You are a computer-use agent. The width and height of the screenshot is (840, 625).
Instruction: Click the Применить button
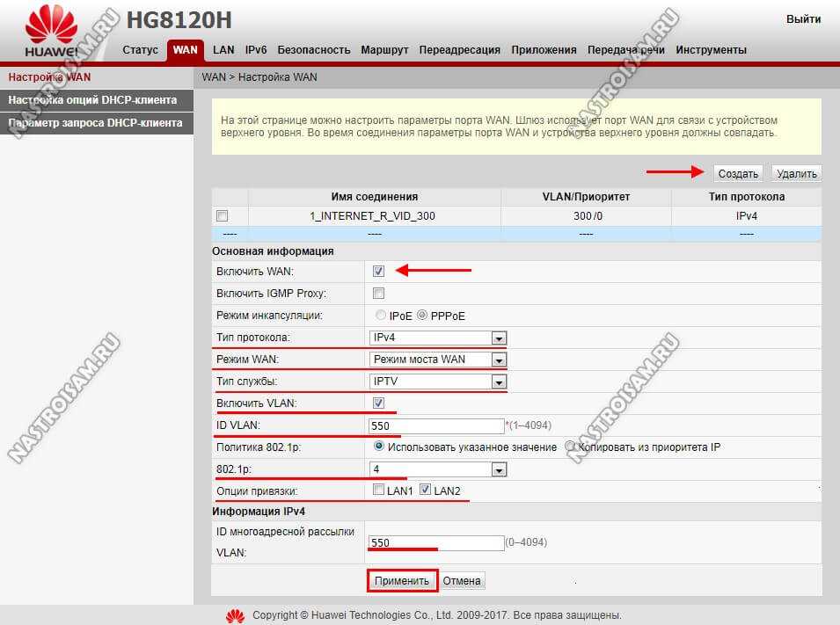[x=401, y=581]
